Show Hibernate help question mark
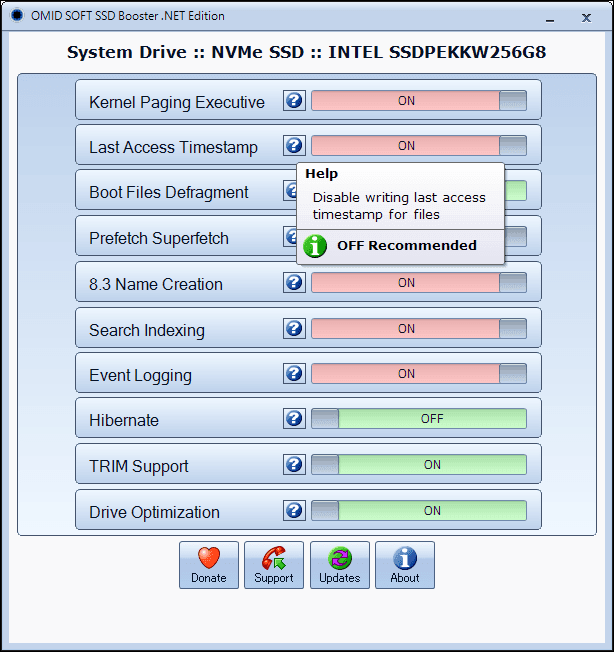 (294, 418)
